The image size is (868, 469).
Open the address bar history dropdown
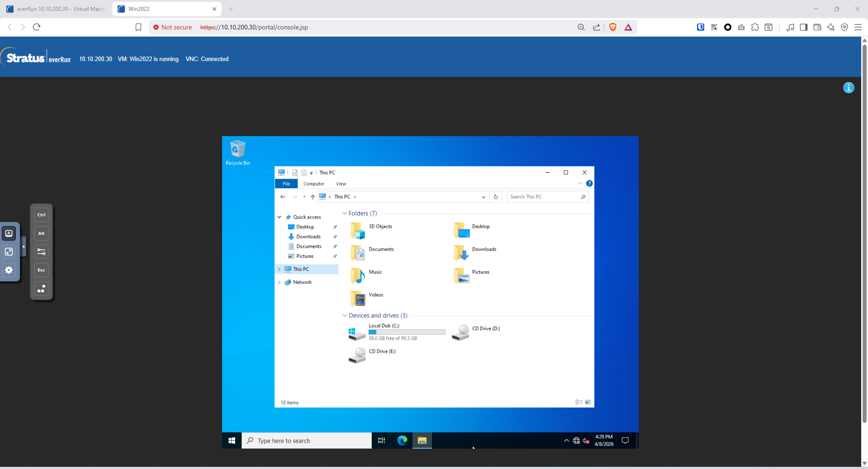coord(483,197)
